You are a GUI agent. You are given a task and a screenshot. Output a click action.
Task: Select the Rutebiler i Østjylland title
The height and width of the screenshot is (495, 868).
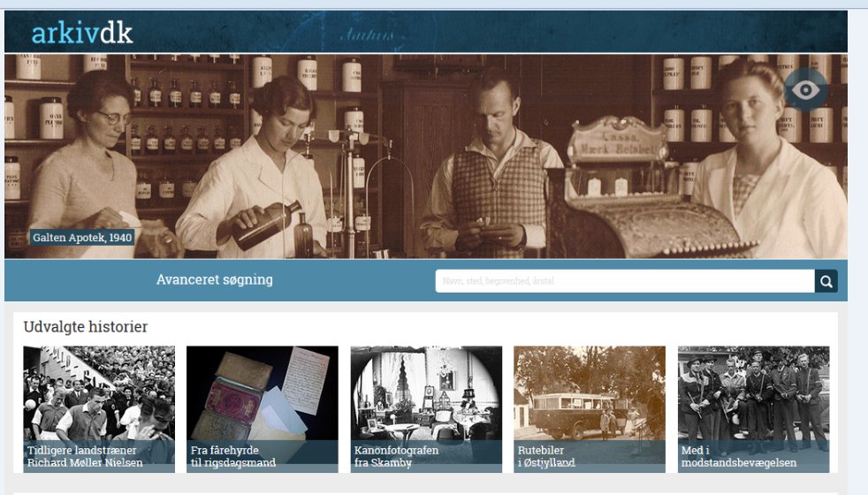coord(546,456)
